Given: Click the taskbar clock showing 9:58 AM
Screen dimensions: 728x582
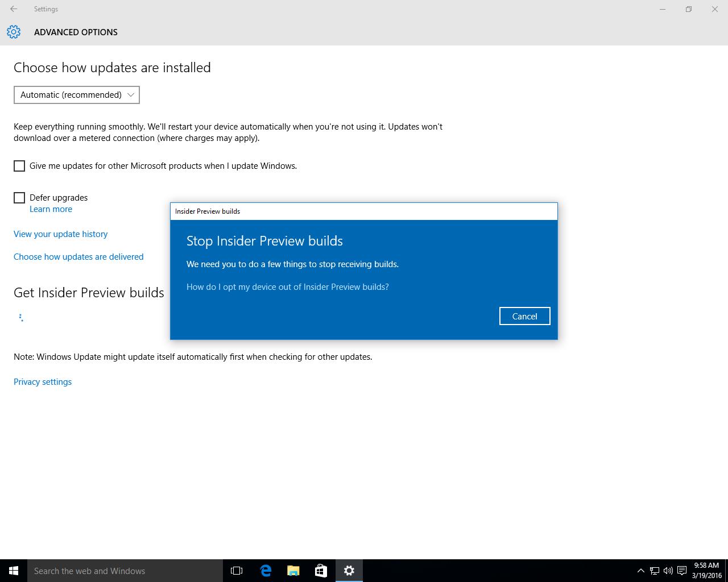Looking at the screenshot, I should (x=706, y=571).
